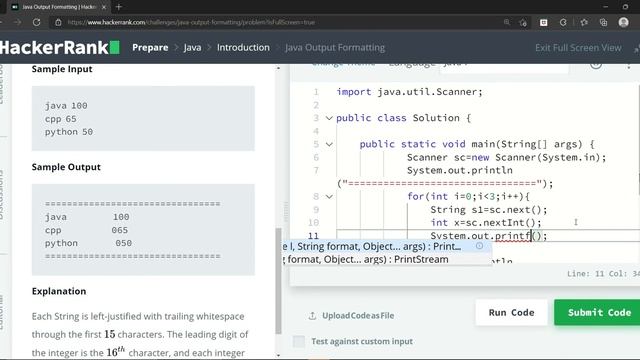Click the Sample Input heading
This screenshot has width=640, height=360.
tap(62, 69)
